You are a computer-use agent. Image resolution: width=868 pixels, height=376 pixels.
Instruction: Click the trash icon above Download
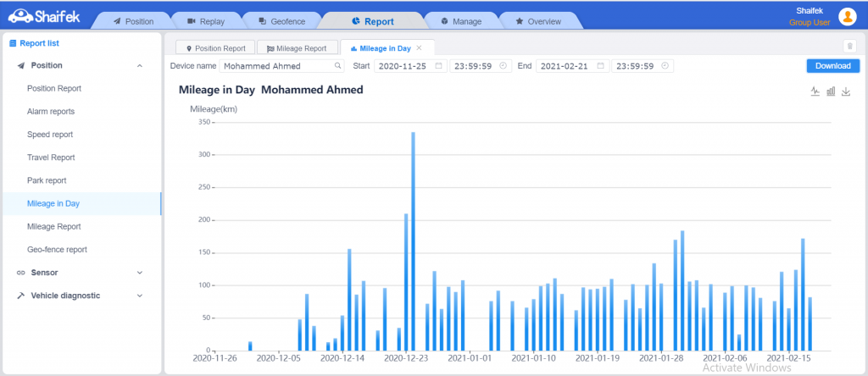click(849, 47)
